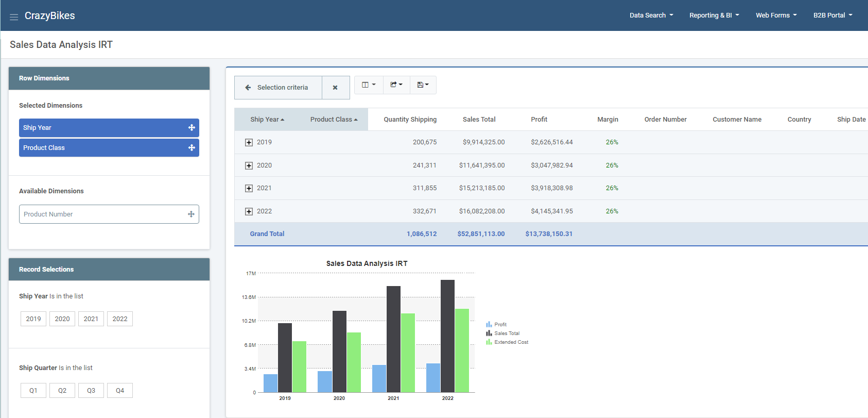Viewport: 868px width, 418px height.
Task: Click the 2019 Profit blue bar
Action: click(270, 383)
